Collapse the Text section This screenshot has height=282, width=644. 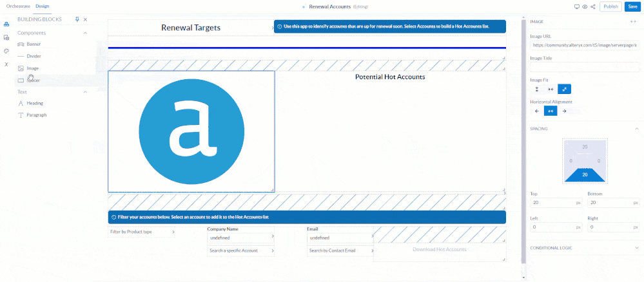(x=85, y=92)
